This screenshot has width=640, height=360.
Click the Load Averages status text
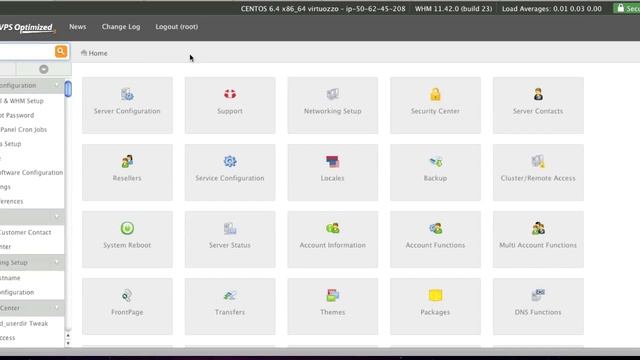click(552, 9)
